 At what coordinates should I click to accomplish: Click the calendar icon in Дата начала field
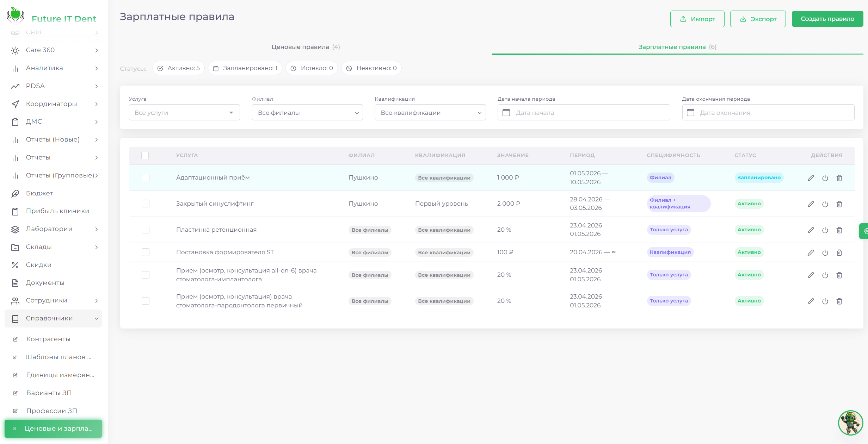pyautogui.click(x=506, y=113)
